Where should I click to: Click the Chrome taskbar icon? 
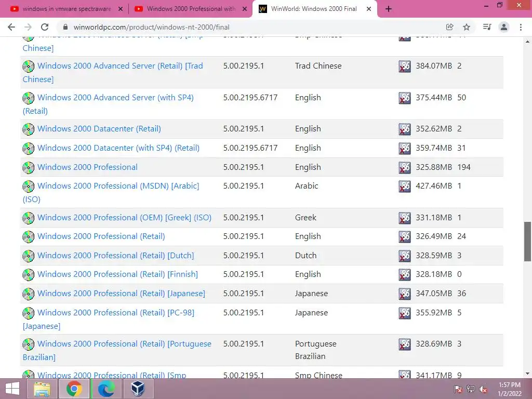point(74,389)
